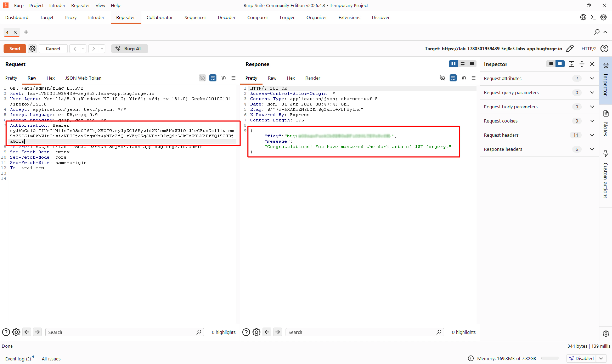Jump to next response search match
The height and width of the screenshot is (364, 612).
pos(278,332)
